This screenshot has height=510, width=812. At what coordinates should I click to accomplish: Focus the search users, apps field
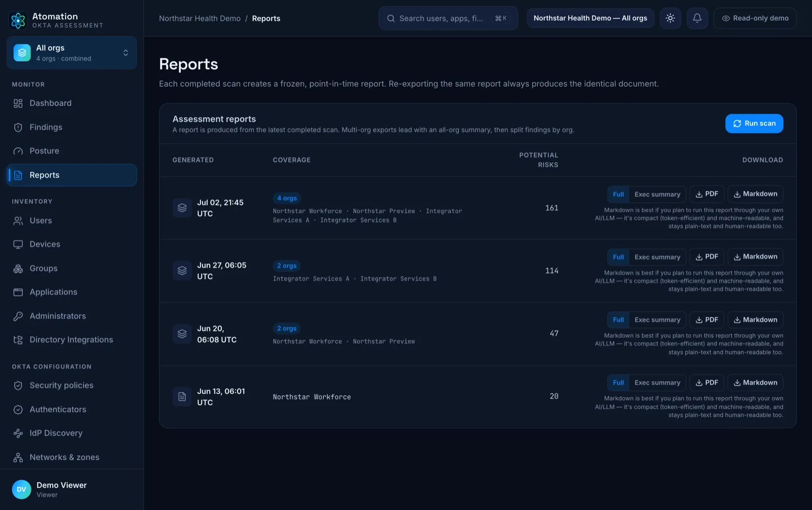tap(448, 18)
